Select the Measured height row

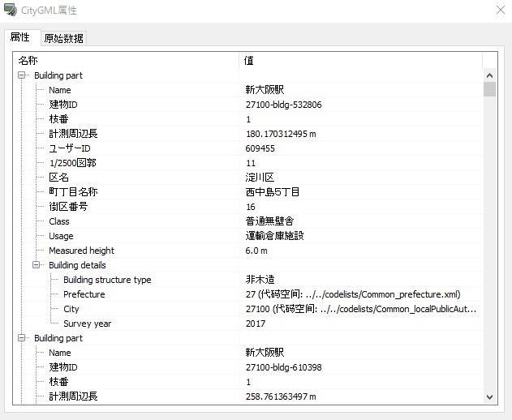coord(248,251)
